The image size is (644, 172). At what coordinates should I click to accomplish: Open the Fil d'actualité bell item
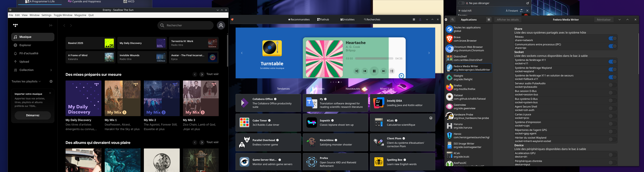click(29, 53)
